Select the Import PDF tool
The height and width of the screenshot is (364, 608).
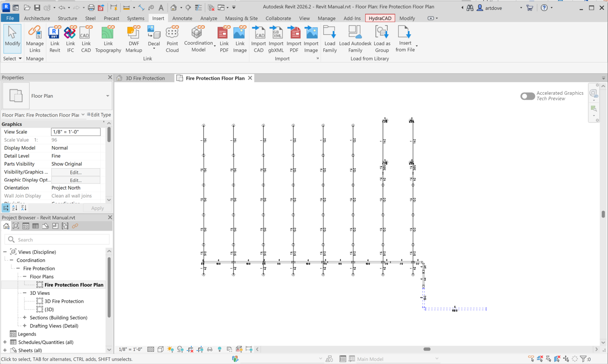tap(294, 39)
